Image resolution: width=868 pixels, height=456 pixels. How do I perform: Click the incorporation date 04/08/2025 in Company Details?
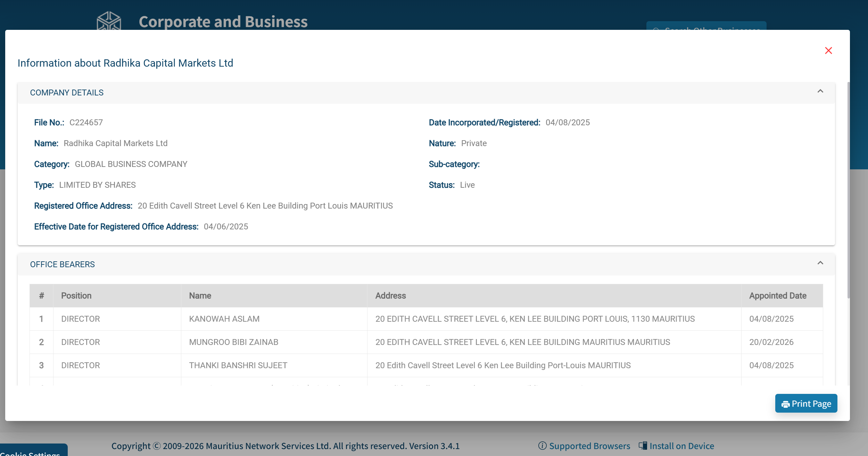[x=568, y=123]
